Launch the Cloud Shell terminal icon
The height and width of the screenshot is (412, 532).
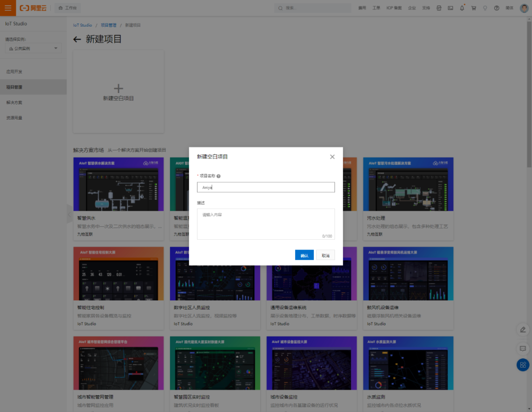pyautogui.click(x=450, y=8)
